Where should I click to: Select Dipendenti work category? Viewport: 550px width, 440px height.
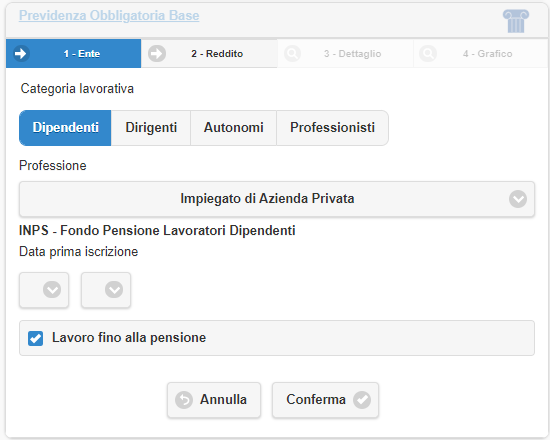pos(65,128)
